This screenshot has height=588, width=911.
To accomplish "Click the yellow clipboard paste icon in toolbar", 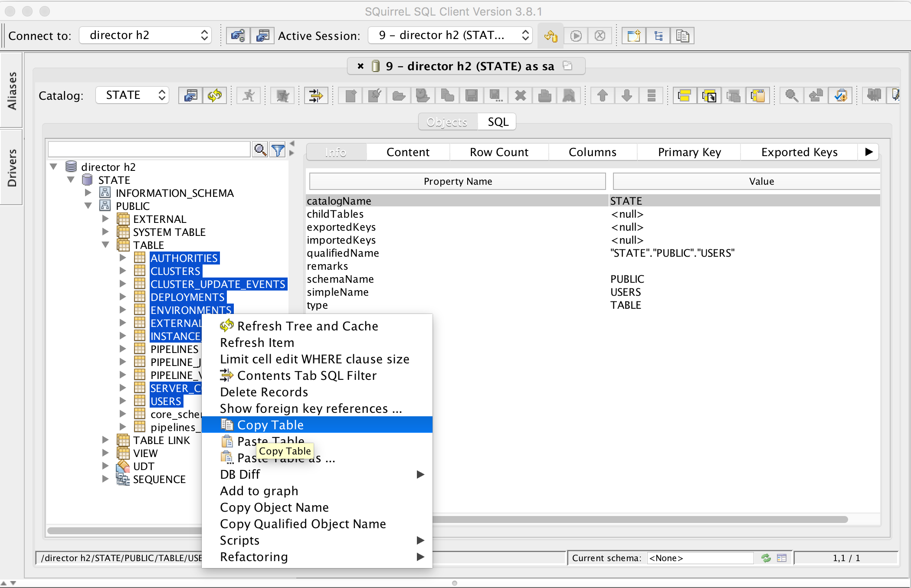I will tap(758, 95).
